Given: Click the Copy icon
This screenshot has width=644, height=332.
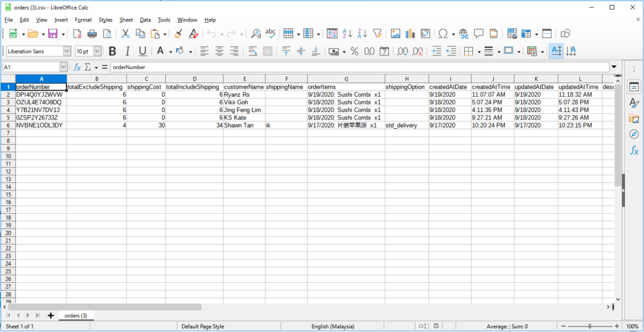Looking at the screenshot, I should 140,34.
